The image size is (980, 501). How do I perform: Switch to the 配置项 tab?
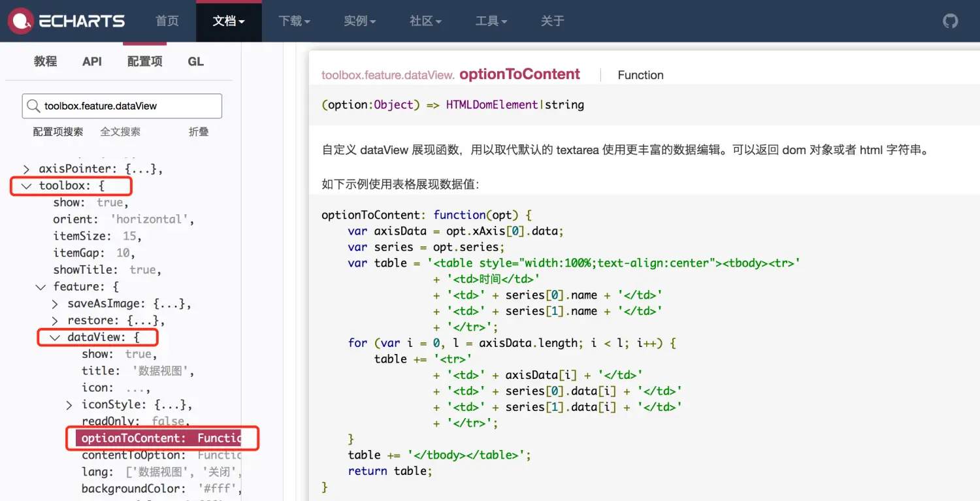point(144,61)
